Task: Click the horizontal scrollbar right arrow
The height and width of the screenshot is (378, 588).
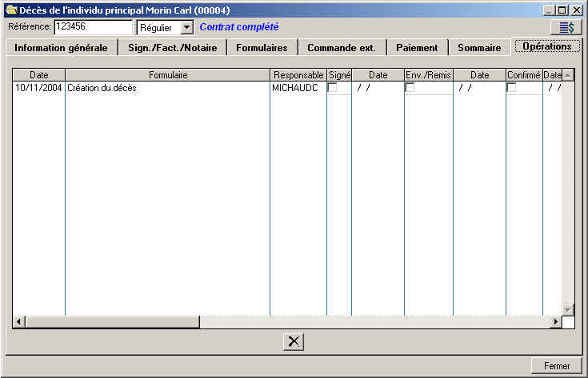Action: click(x=555, y=322)
